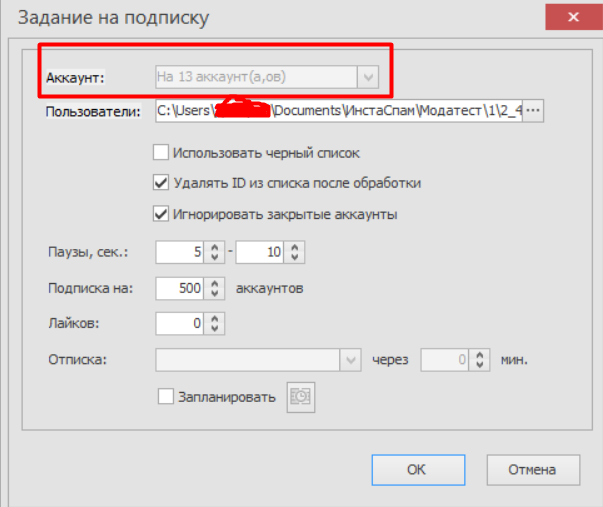
Task: Click the Паузы, сек.: label
Action: tap(88, 252)
